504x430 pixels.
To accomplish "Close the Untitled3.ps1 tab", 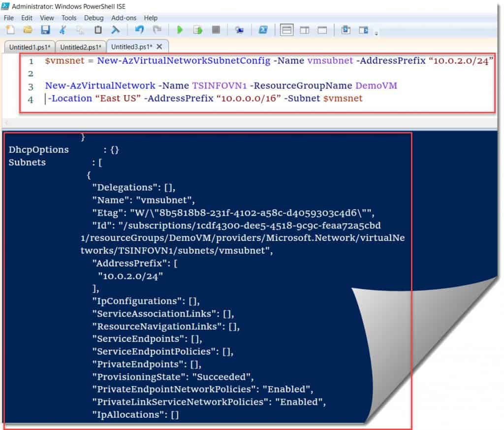I will pyautogui.click(x=159, y=46).
